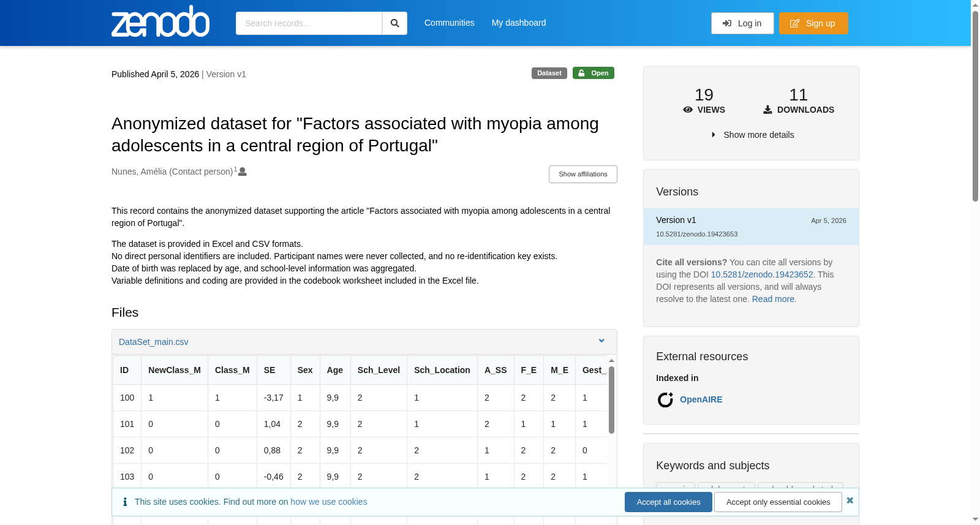The height and width of the screenshot is (525, 980).
Task: Accept all cookies
Action: 668,502
